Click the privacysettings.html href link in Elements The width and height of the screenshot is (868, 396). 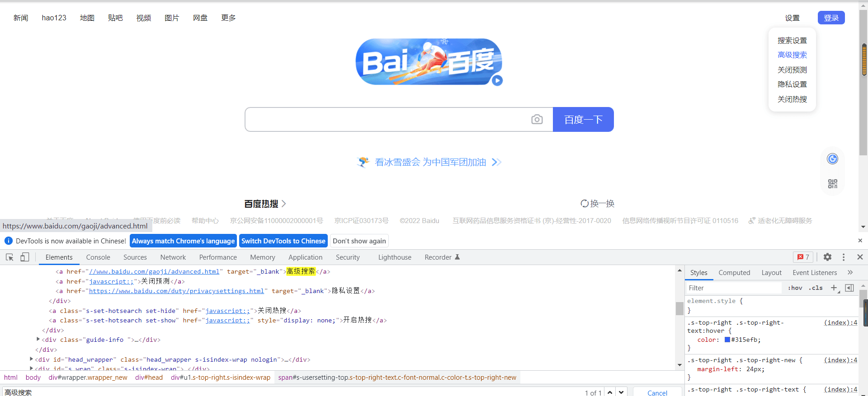tap(176, 291)
